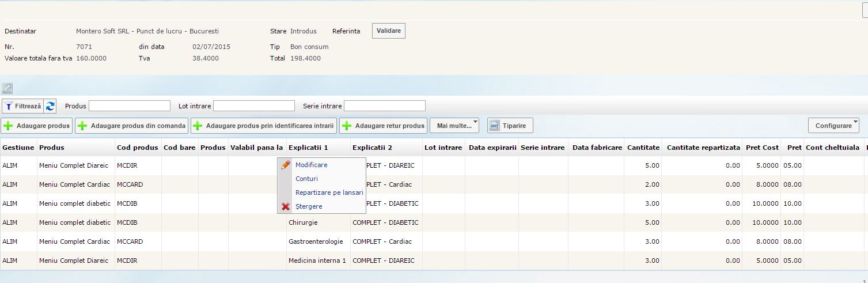Click the Filtrează funnel button
The height and width of the screenshot is (283, 868).
[x=22, y=106]
